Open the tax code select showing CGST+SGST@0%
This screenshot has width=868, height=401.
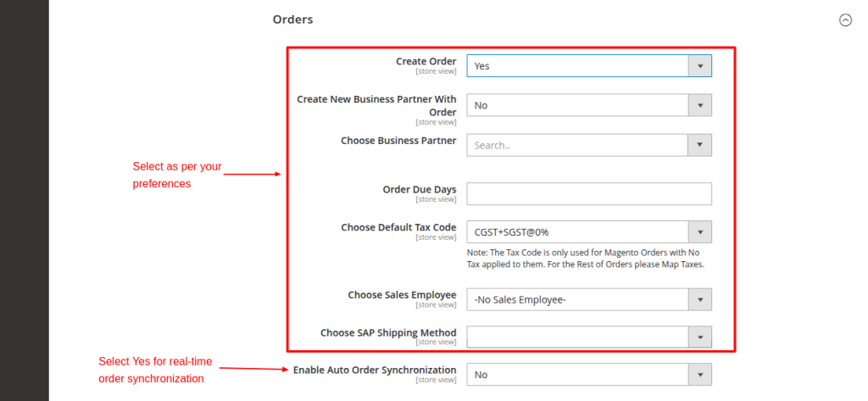point(576,231)
